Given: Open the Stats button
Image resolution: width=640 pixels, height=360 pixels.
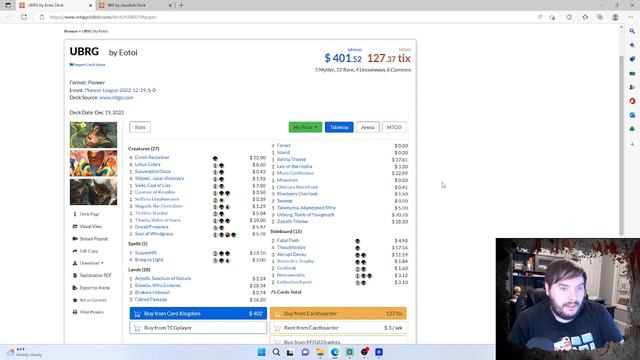Looking at the screenshot, I should pos(140,127).
